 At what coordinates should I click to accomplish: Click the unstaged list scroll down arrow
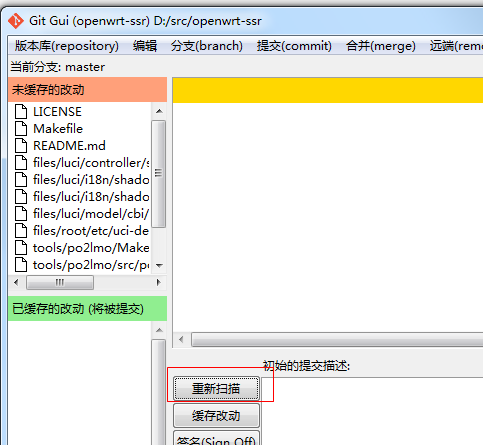(x=159, y=266)
